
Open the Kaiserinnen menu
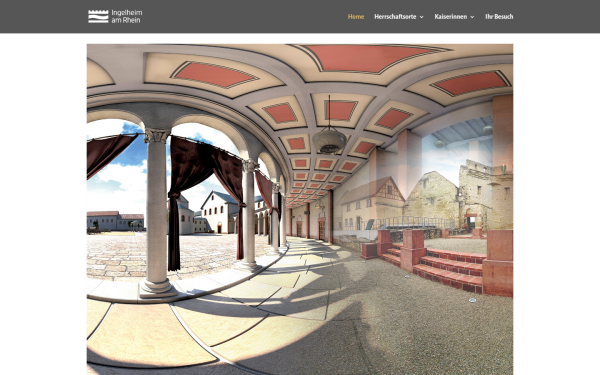click(x=450, y=16)
